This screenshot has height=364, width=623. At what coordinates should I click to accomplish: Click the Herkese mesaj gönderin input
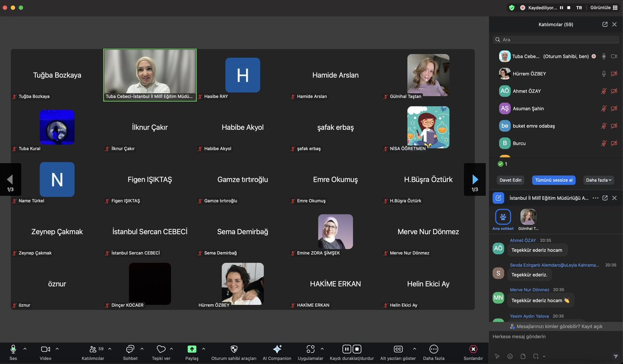[x=556, y=336]
